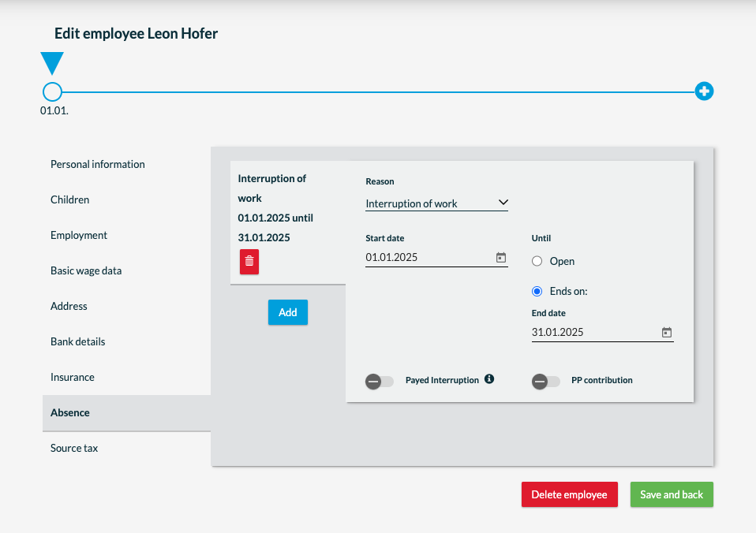Viewport: 756px width, 533px height.
Task: Click Save and back button
Action: click(672, 494)
